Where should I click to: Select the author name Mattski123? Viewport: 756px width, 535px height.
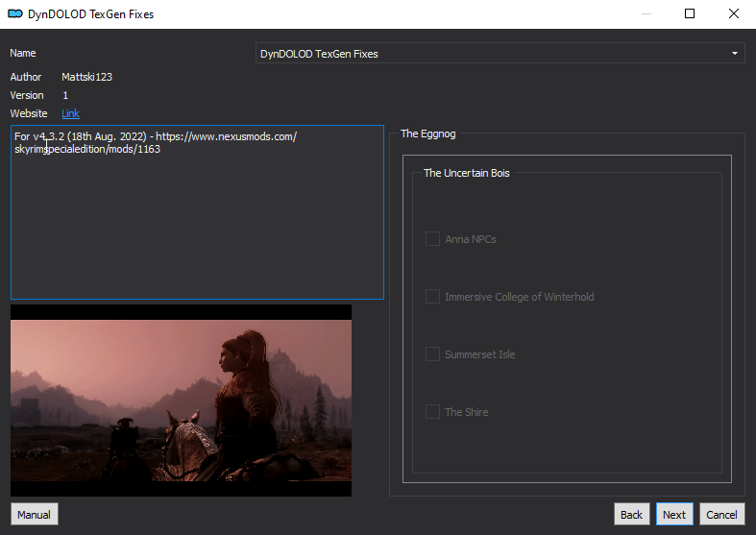tap(86, 77)
